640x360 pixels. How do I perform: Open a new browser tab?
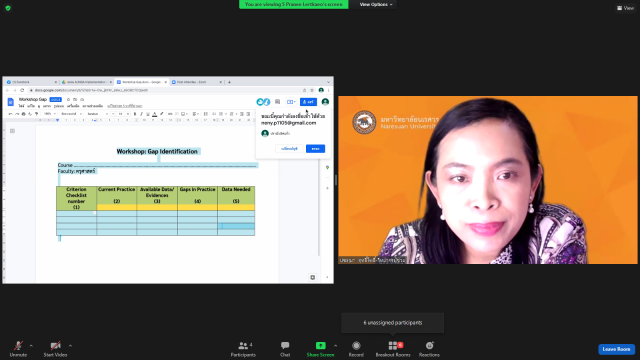229,82
